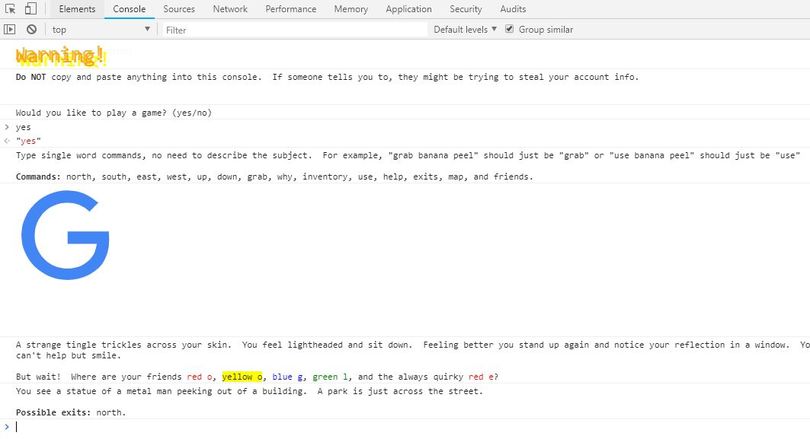
Task: Activate the inspect element picker icon
Action: (10, 9)
